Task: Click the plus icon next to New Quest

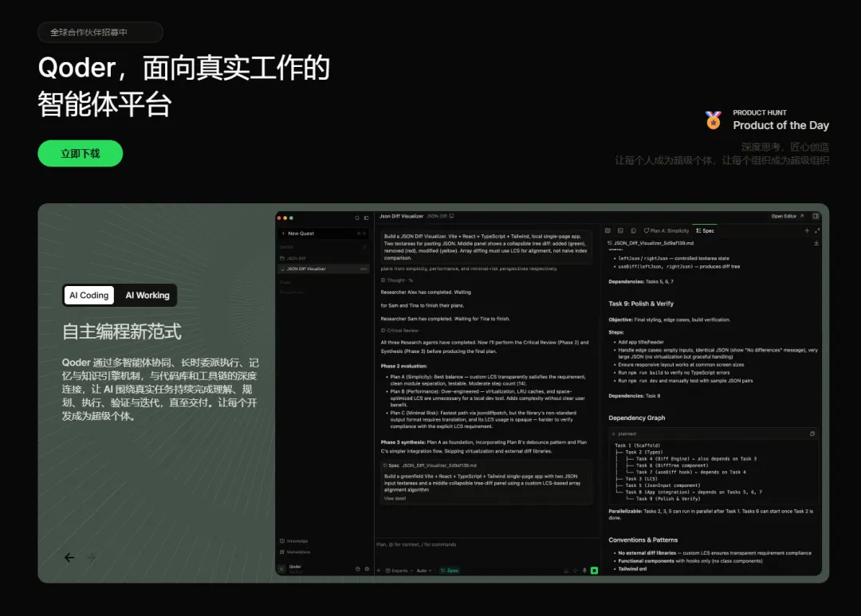Action: 283,233
